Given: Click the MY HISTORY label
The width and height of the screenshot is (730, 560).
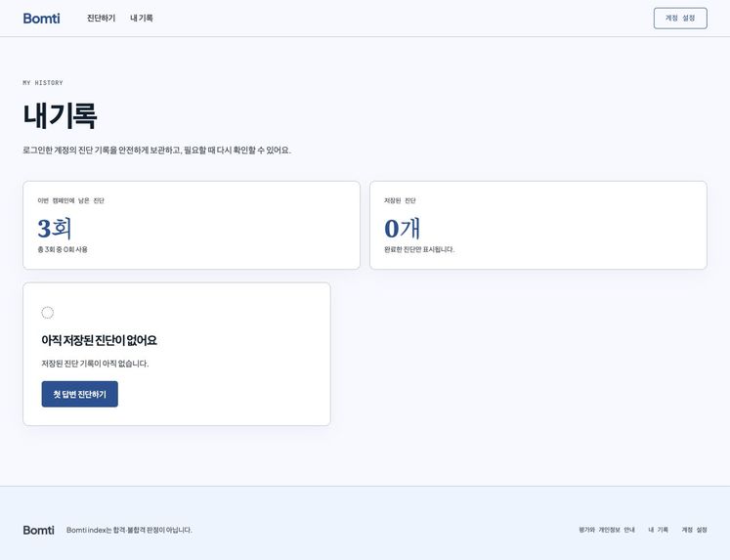Looking at the screenshot, I should point(43,83).
